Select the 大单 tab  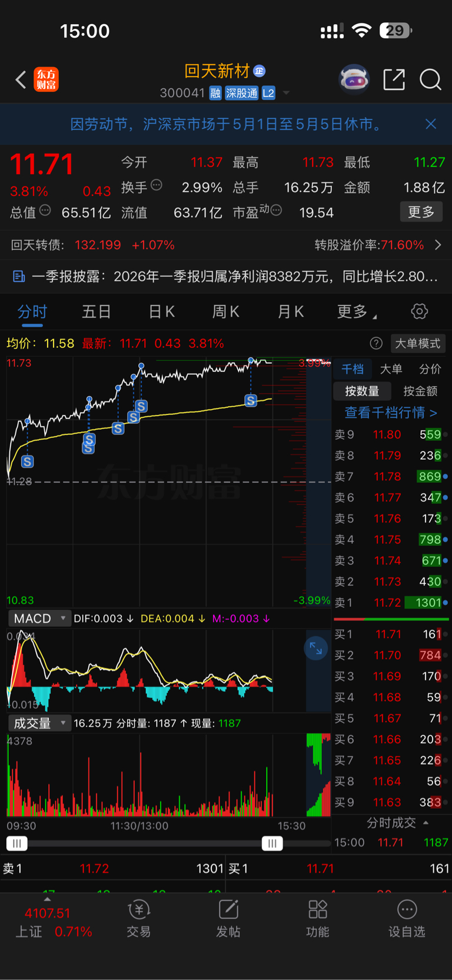[x=391, y=369]
